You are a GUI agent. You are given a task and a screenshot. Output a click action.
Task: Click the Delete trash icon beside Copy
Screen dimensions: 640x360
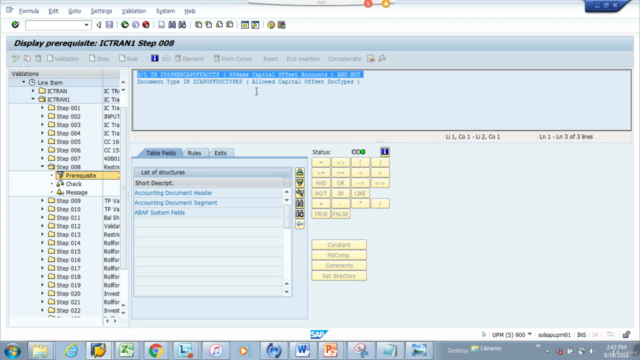tap(38, 58)
